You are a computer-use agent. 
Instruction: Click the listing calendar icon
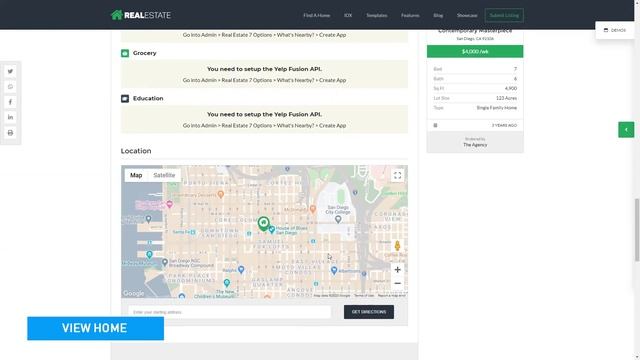click(436, 125)
